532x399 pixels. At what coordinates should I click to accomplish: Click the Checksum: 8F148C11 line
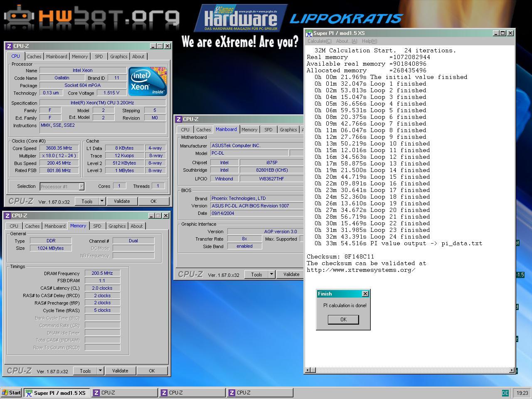tap(340, 256)
